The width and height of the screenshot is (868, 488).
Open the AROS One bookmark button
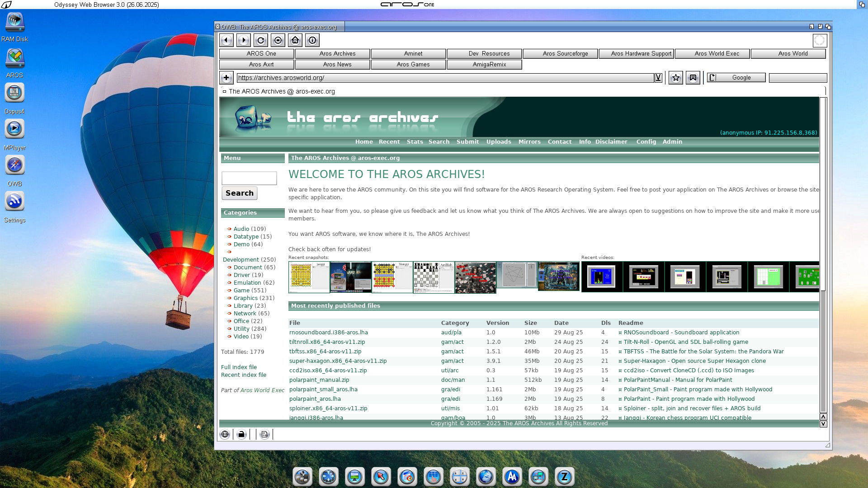257,53
